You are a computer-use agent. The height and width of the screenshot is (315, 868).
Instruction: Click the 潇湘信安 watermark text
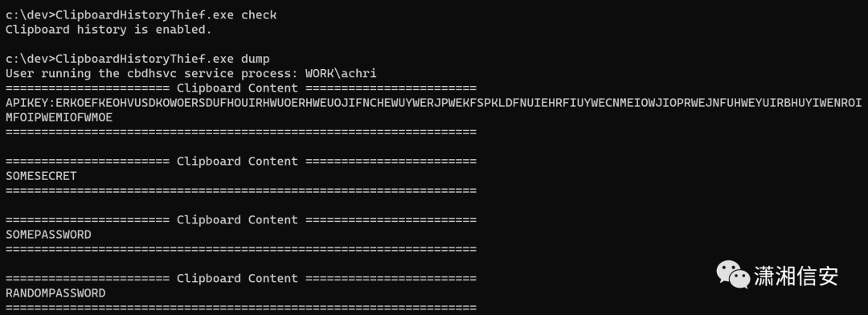(796, 276)
